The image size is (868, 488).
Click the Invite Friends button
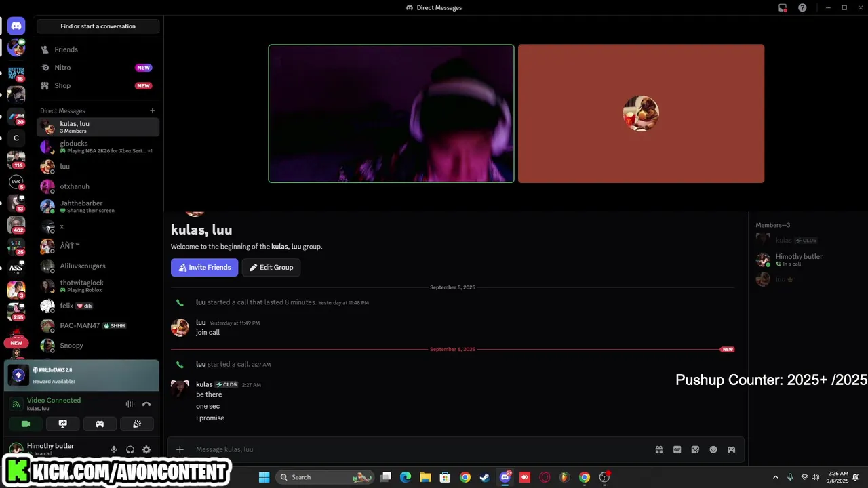point(204,267)
